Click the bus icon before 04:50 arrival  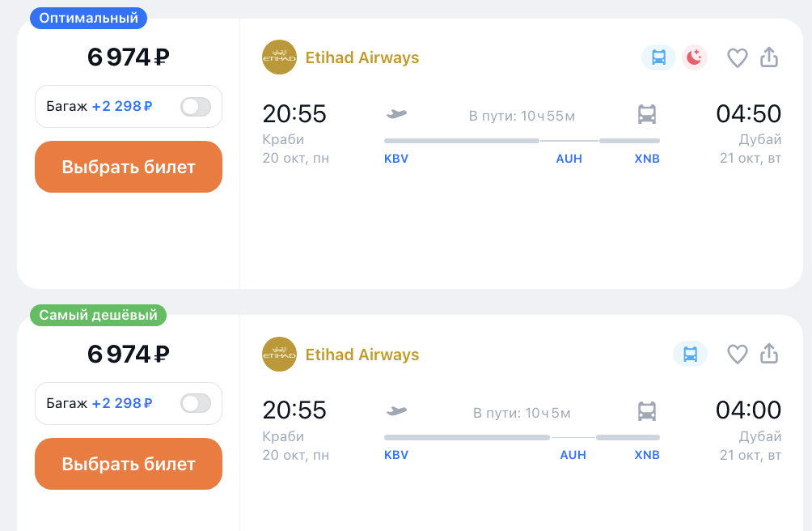tap(646, 114)
